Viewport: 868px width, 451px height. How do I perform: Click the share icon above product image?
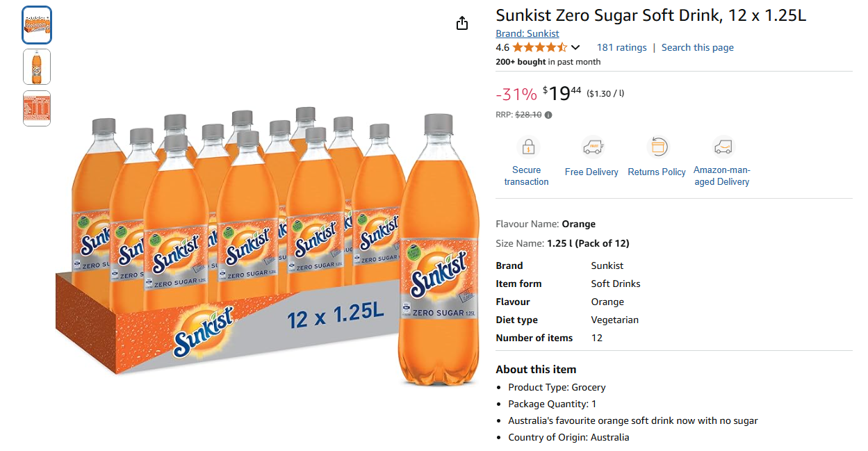pyautogui.click(x=462, y=24)
